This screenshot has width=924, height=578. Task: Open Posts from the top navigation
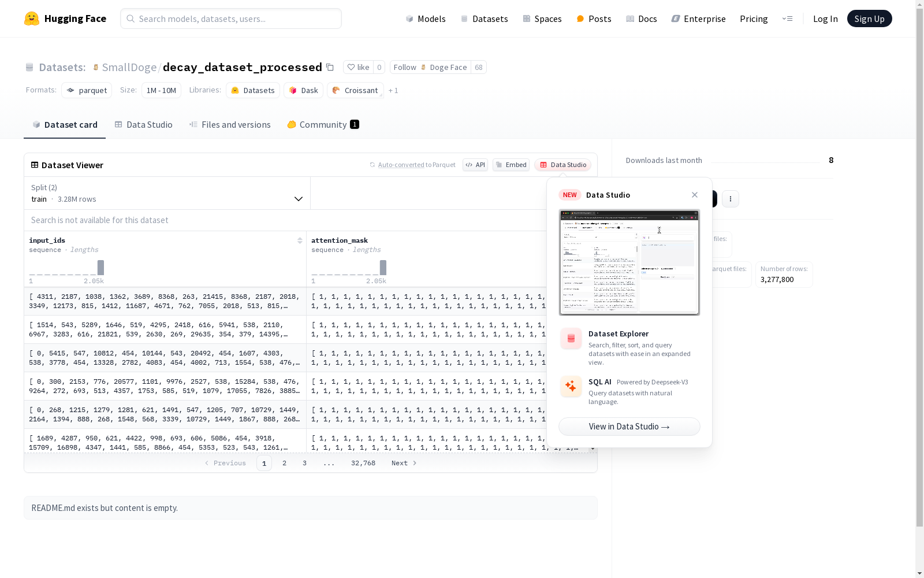[594, 18]
